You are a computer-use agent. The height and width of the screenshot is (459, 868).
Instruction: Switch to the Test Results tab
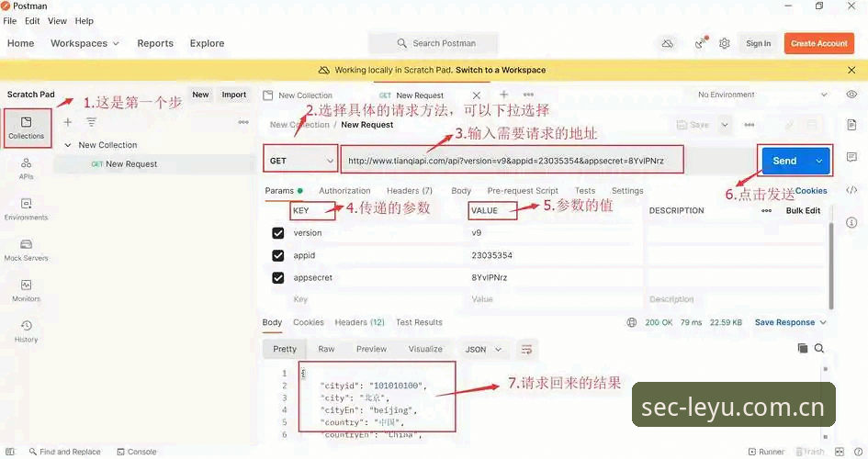tap(419, 322)
